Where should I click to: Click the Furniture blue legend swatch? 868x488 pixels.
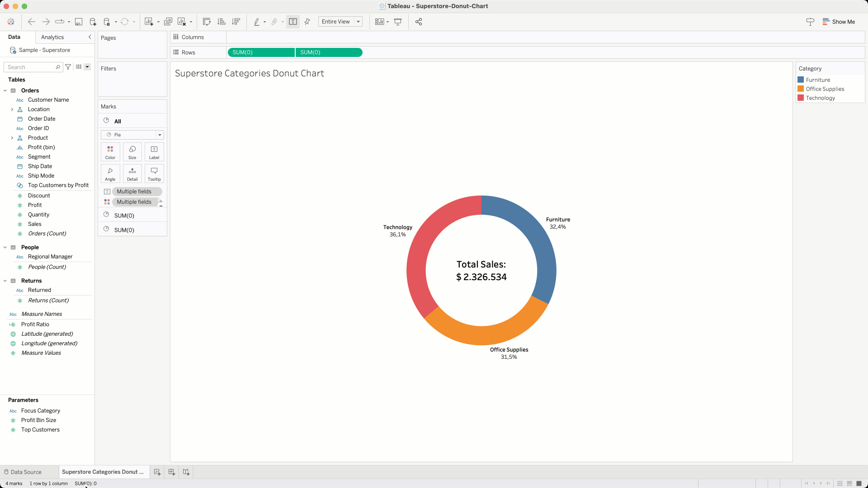[801, 80]
